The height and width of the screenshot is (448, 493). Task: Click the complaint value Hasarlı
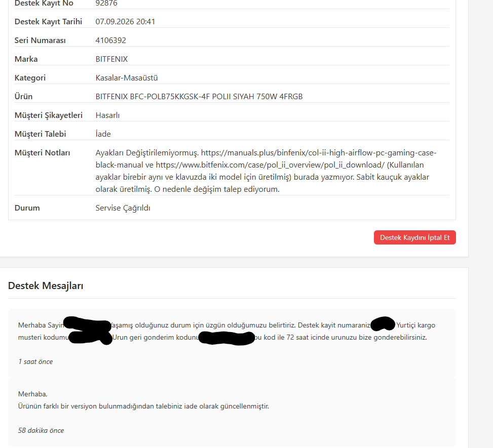(107, 115)
